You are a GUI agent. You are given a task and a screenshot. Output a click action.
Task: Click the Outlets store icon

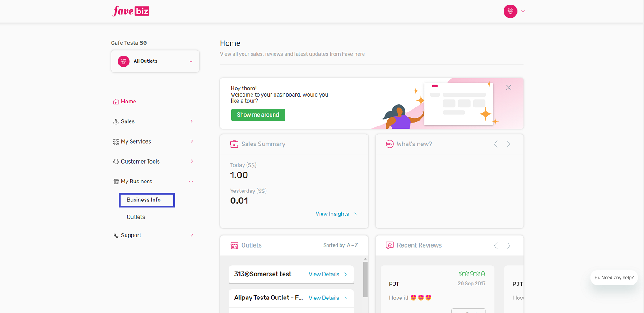tap(234, 245)
